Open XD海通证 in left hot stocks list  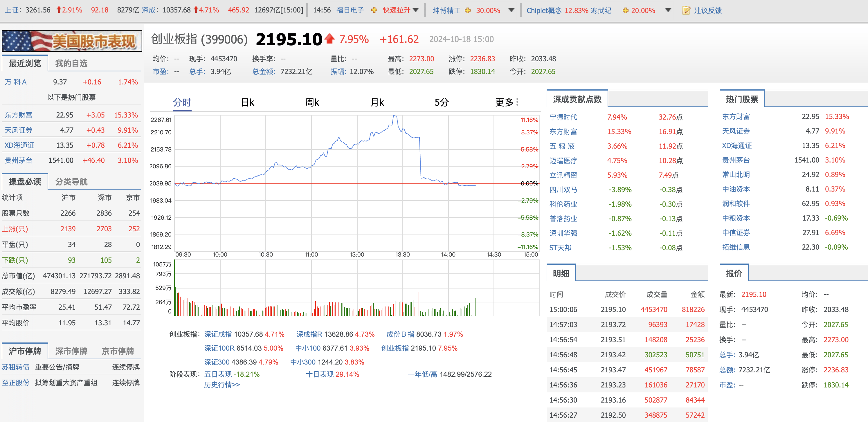(19, 145)
